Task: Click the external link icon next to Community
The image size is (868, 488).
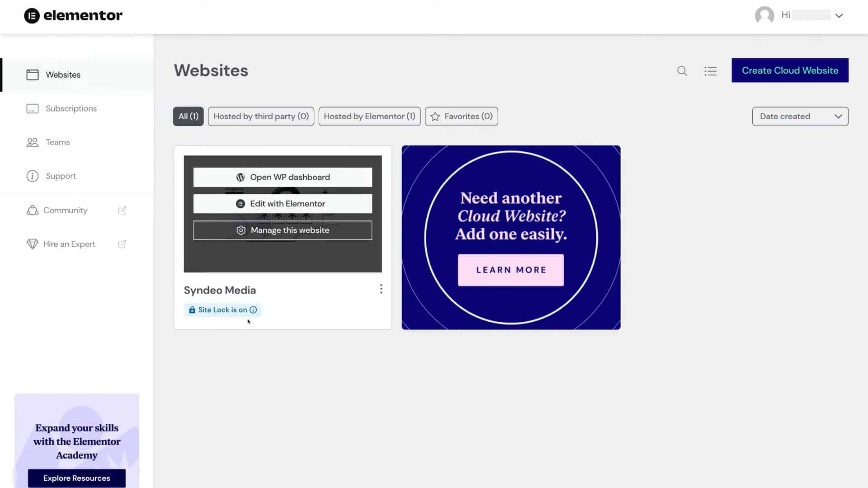Action: point(122,211)
